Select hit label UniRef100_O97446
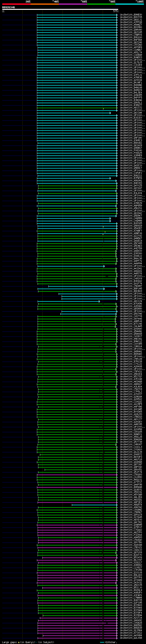The height and width of the screenshot is (644, 146). [131, 319]
